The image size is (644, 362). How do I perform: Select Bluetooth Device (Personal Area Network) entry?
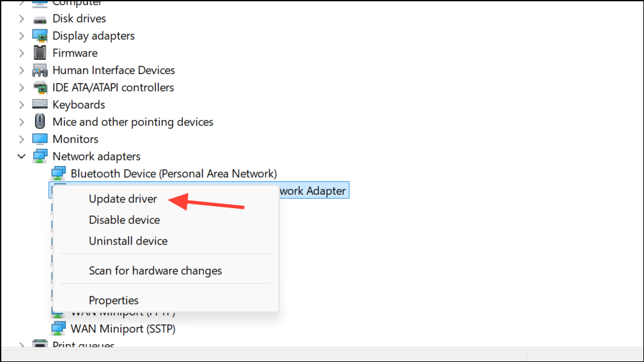pos(174,174)
